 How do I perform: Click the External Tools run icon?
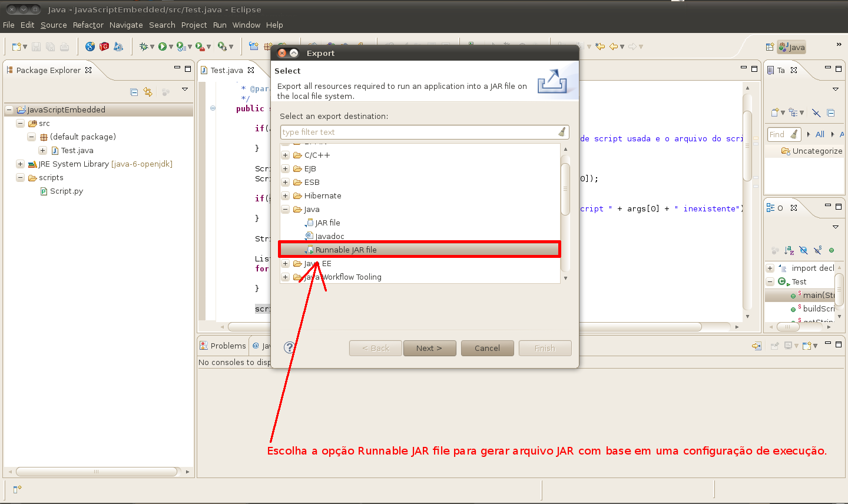point(200,47)
